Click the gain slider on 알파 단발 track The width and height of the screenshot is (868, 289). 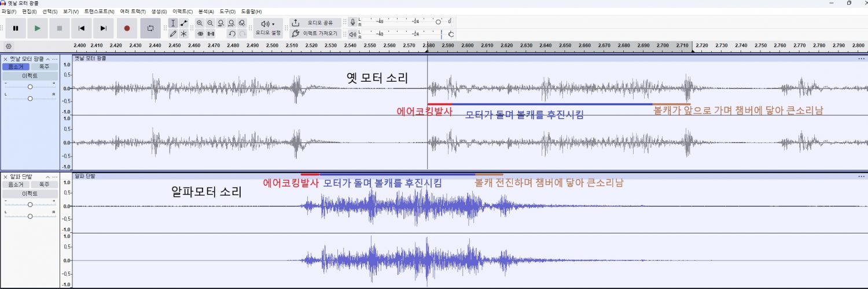[x=30, y=204]
